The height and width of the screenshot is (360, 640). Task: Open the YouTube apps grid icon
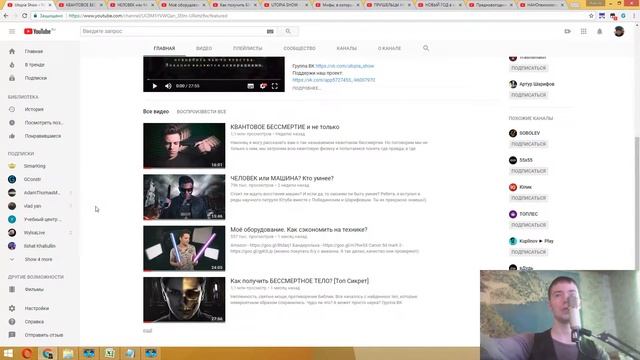coord(584,31)
